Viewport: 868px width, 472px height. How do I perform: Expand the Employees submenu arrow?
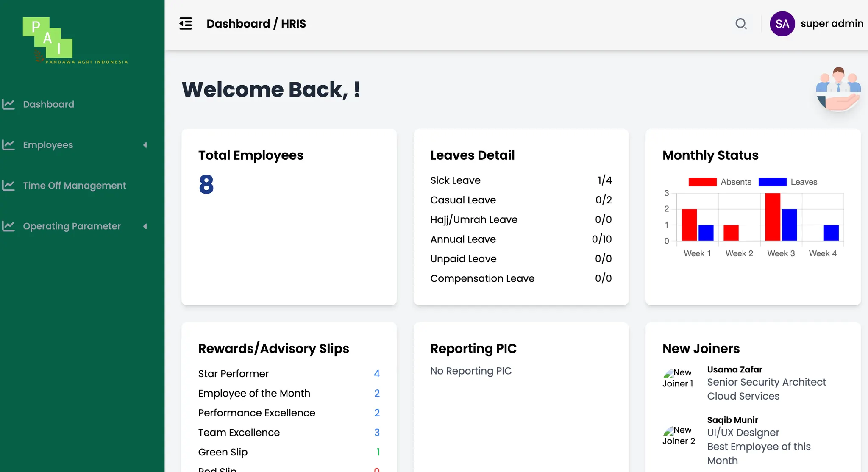click(145, 145)
